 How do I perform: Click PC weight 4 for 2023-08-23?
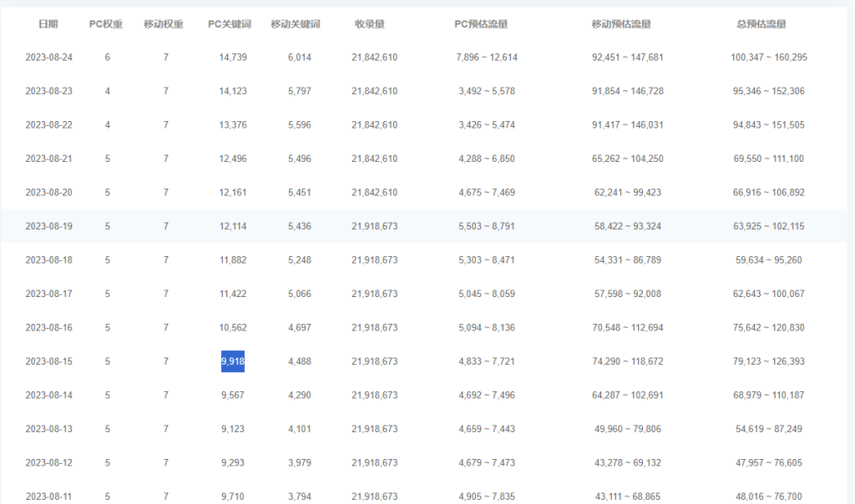coord(108,91)
